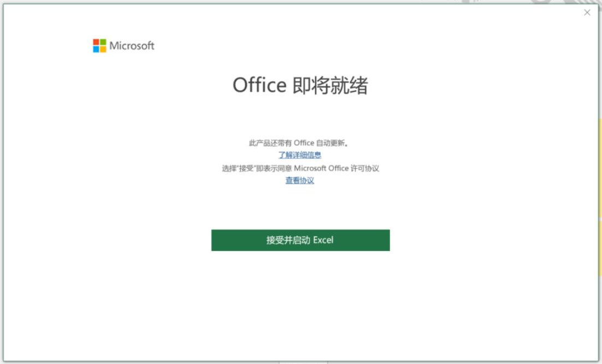The width and height of the screenshot is (602, 364).
Task: Click "Microsoft Office" in the agreement sentence
Action: pos(321,168)
